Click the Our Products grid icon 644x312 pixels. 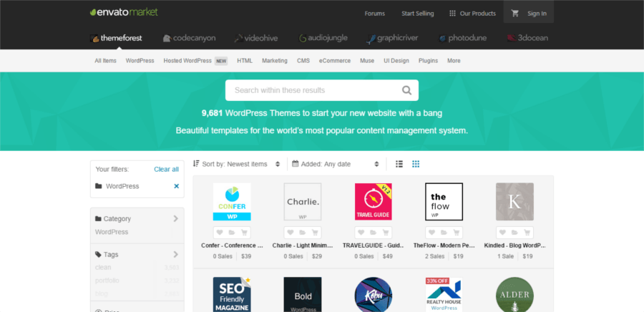click(x=453, y=13)
